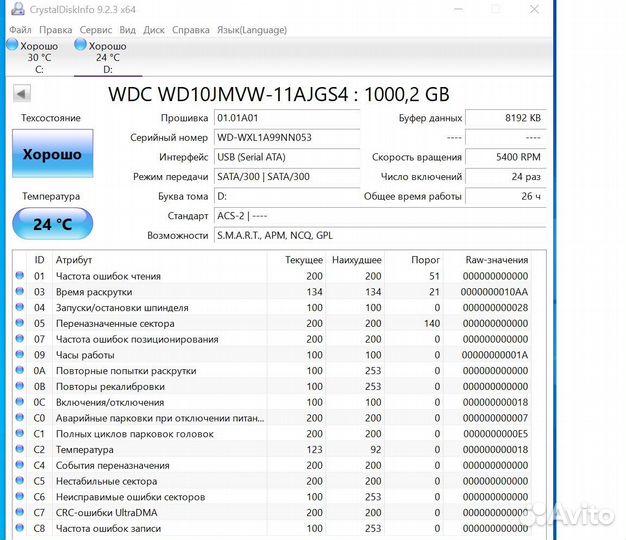Image resolution: width=626 pixels, height=540 pixels.
Task: Click the transfer mode field SATA/300
Action: click(x=287, y=177)
